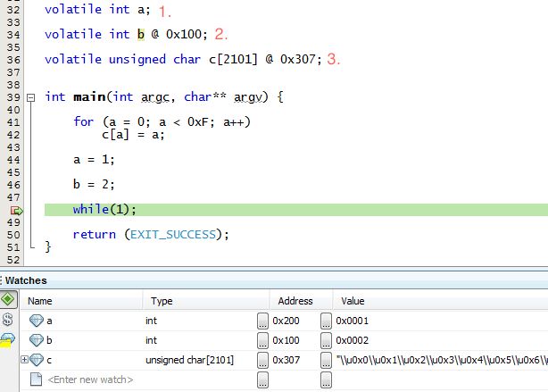Click the Value column header

coord(353,301)
